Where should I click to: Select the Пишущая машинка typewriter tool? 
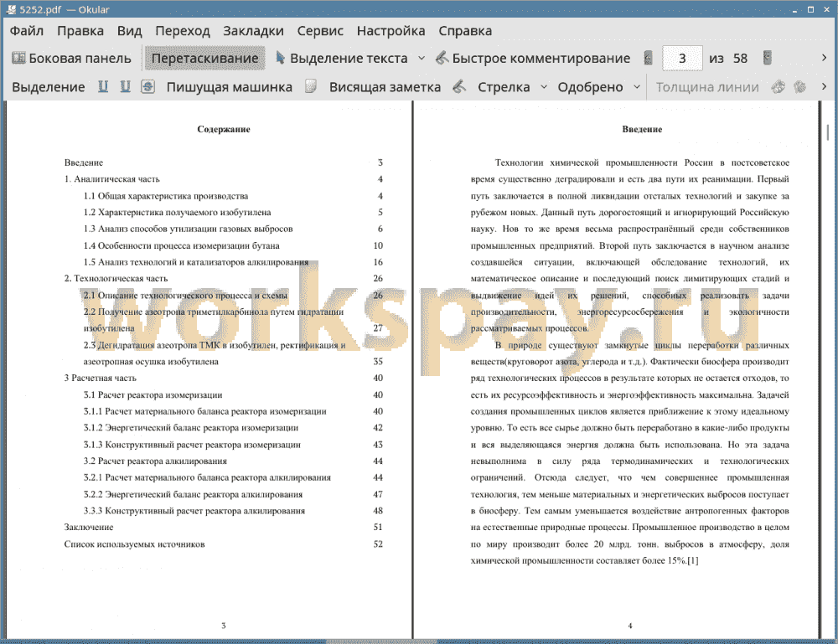coord(230,87)
